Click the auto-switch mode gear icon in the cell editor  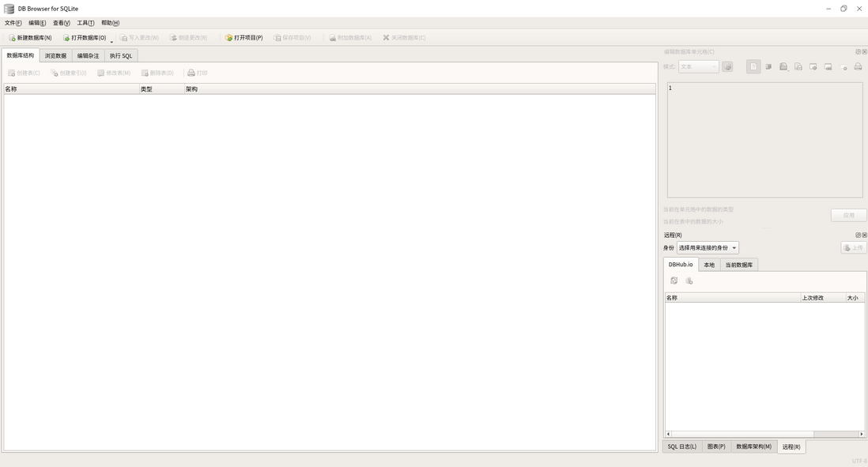(727, 67)
